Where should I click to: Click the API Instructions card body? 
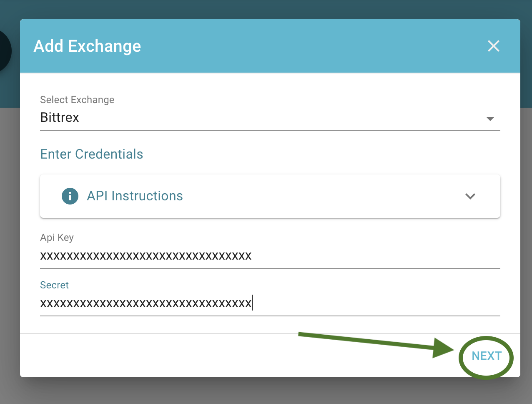[x=270, y=196]
